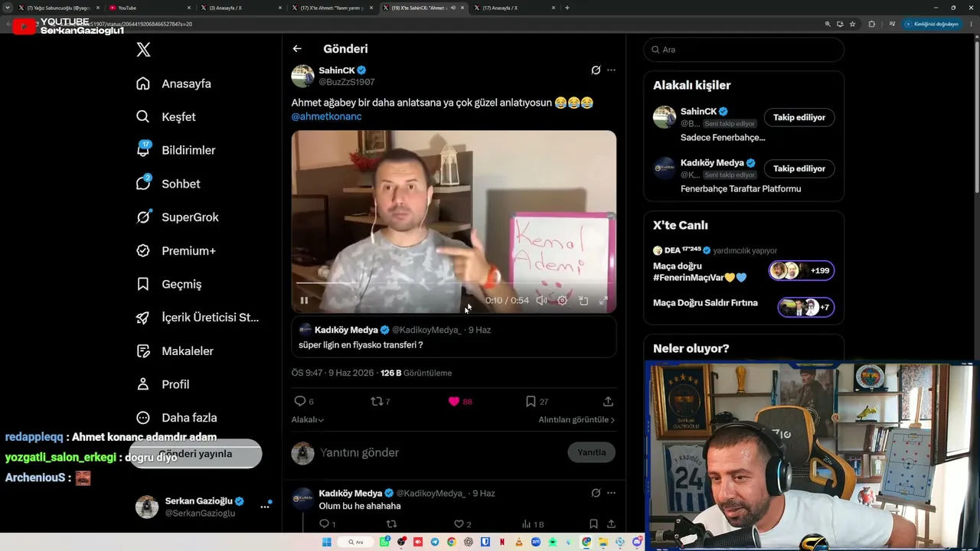The height and width of the screenshot is (551, 980).
Task: Click the Ara search box on X
Action: (x=744, y=50)
